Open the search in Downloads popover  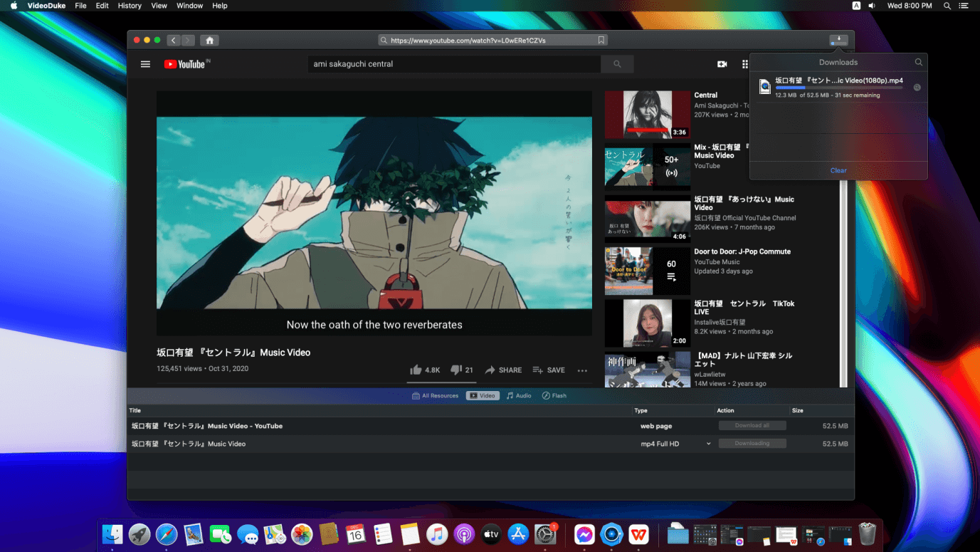click(919, 62)
